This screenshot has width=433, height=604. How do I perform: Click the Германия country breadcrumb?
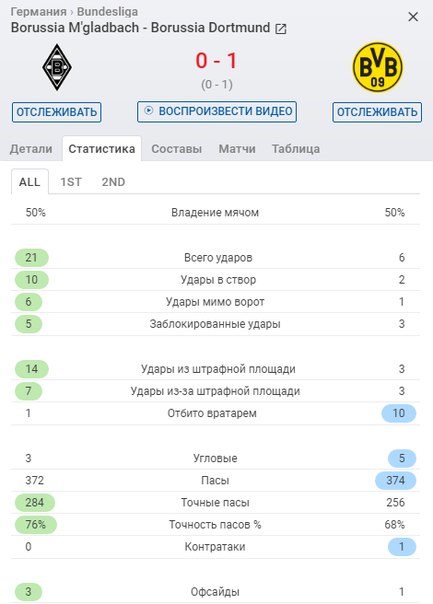coord(39,12)
